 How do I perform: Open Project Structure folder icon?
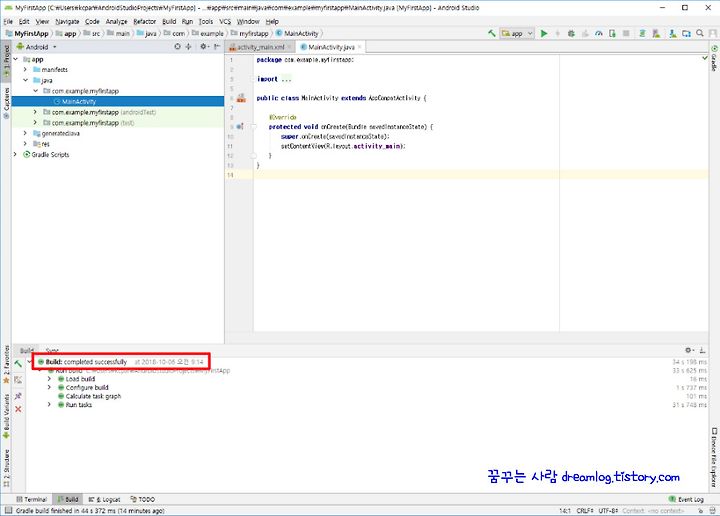[x=686, y=33]
